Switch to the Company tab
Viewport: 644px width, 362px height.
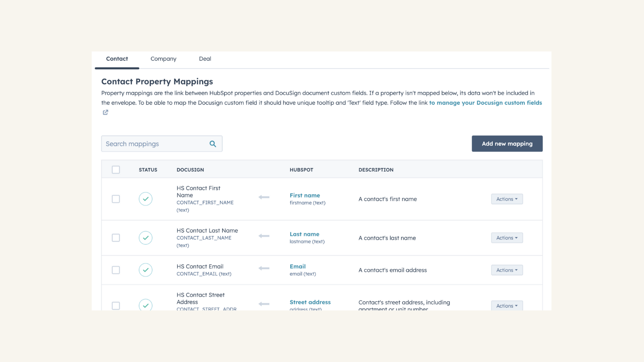click(x=163, y=59)
